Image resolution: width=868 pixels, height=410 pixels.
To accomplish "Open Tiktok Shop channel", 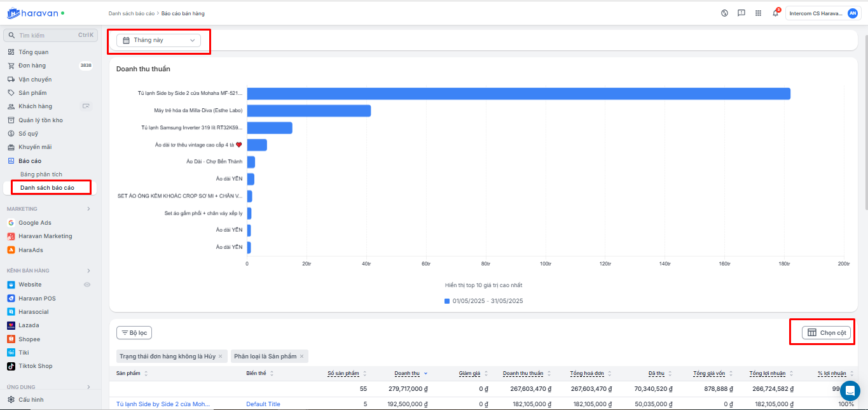I will [x=35, y=366].
